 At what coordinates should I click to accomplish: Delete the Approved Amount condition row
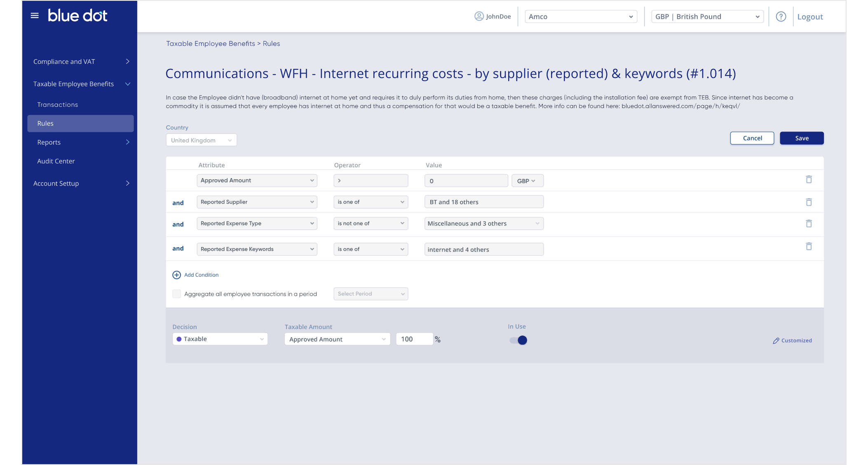809,180
